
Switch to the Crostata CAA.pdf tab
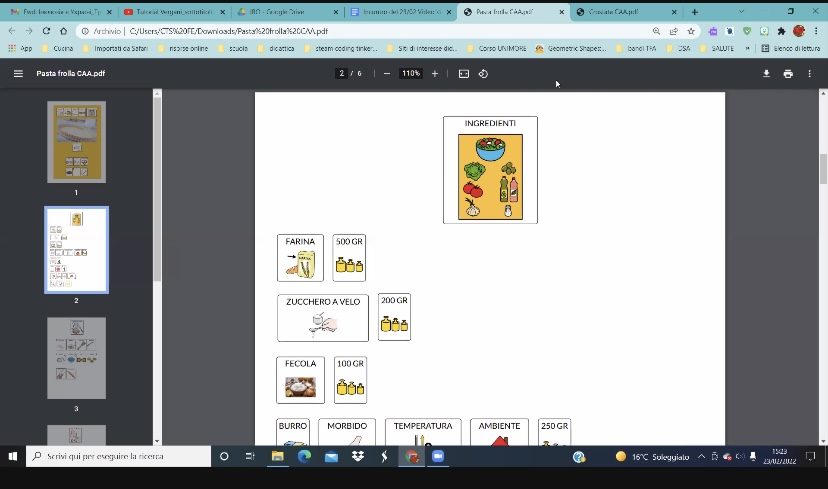[626, 12]
